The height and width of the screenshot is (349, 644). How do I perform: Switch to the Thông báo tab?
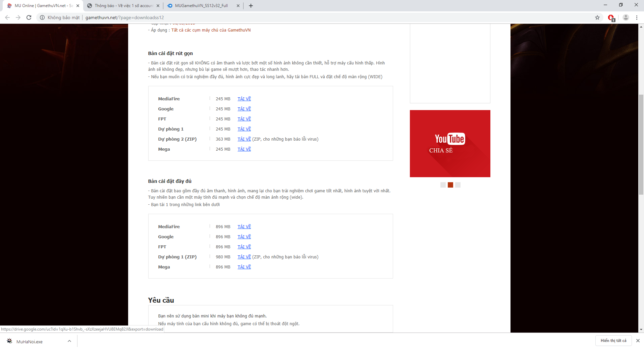click(121, 6)
